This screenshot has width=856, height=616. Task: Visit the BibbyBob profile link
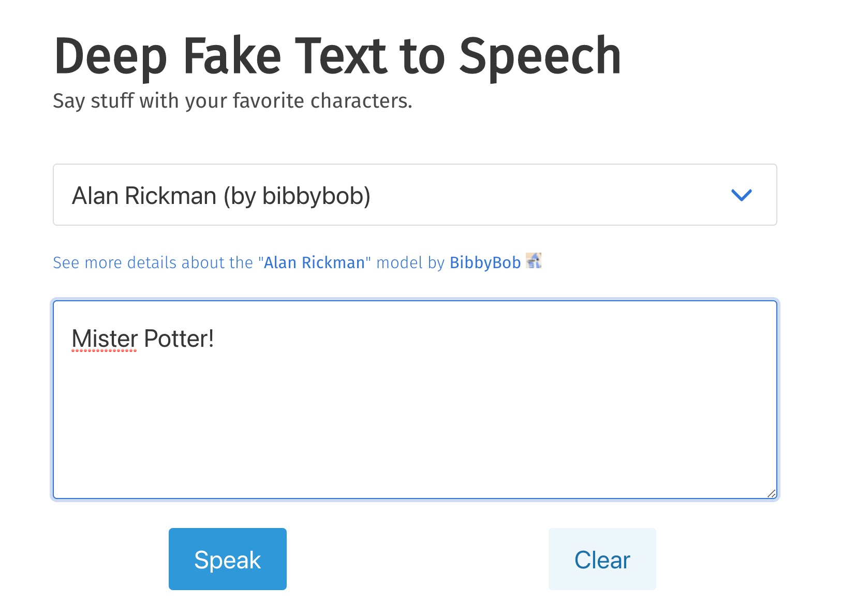[485, 263]
